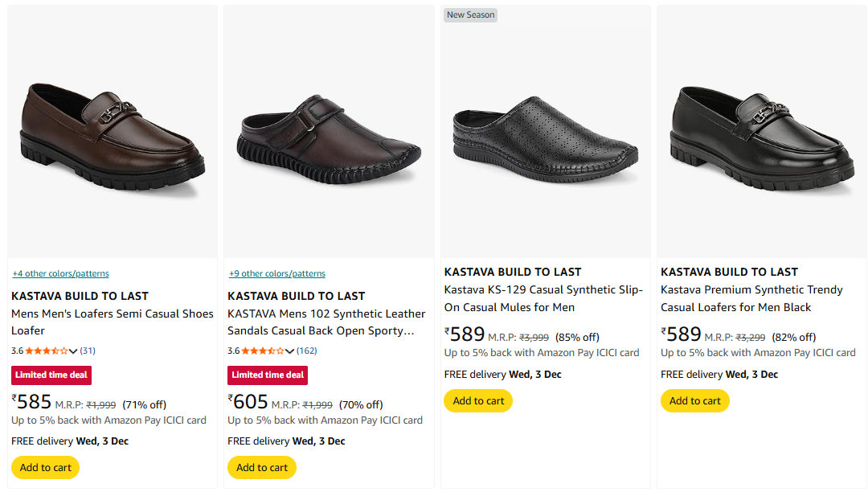
Task: Add Premium Trendy Loafers Black to cart
Action: (694, 400)
